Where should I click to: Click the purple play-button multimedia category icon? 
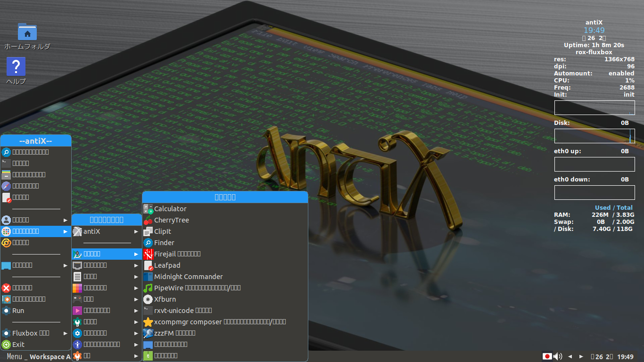tap(77, 311)
